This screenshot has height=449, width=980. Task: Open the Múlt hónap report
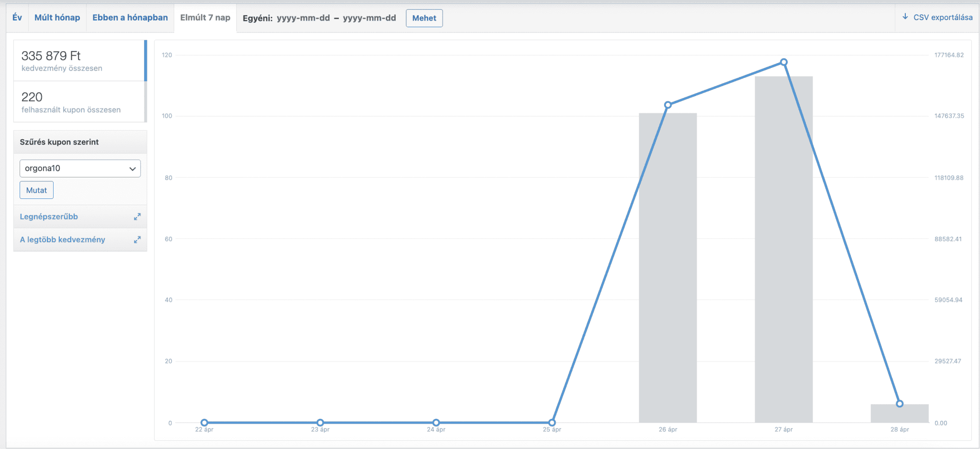pos(57,17)
